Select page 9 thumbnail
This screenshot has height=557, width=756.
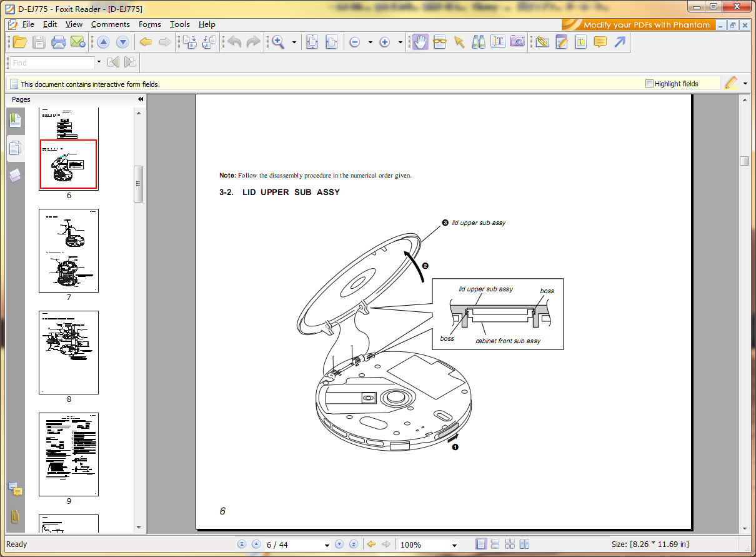[x=69, y=454]
